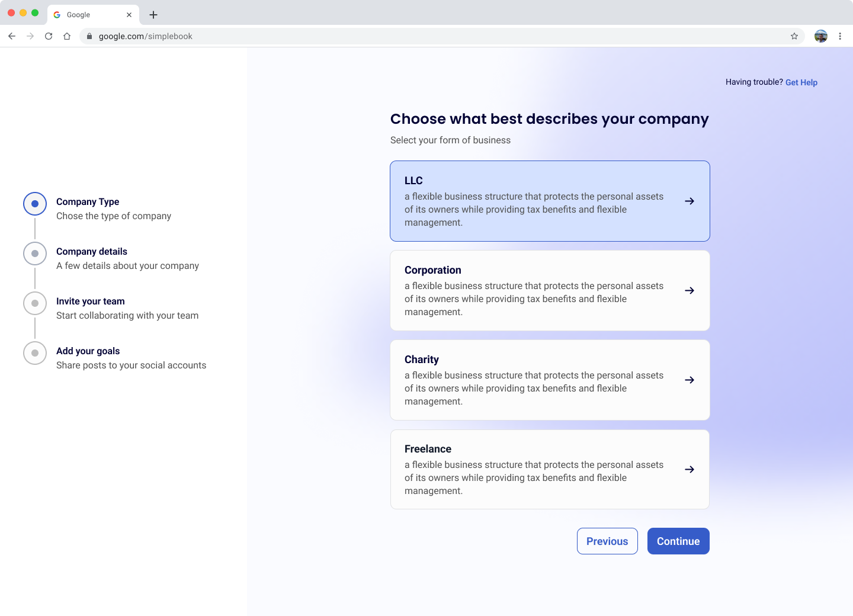Choose the LLC business type card
This screenshot has width=853, height=616.
(x=550, y=201)
